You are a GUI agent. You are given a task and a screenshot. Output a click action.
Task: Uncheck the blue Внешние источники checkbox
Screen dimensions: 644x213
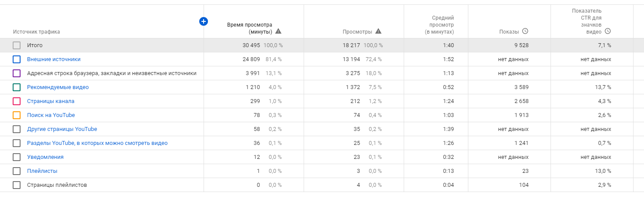17,59
